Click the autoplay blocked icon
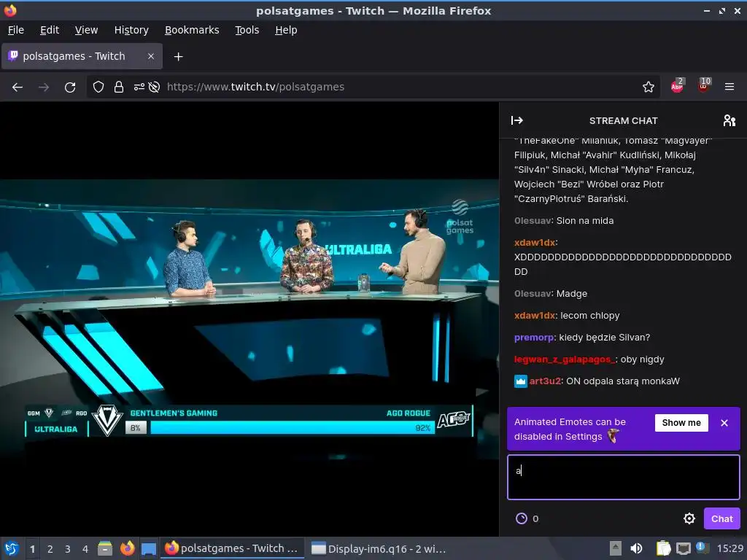 (154, 87)
